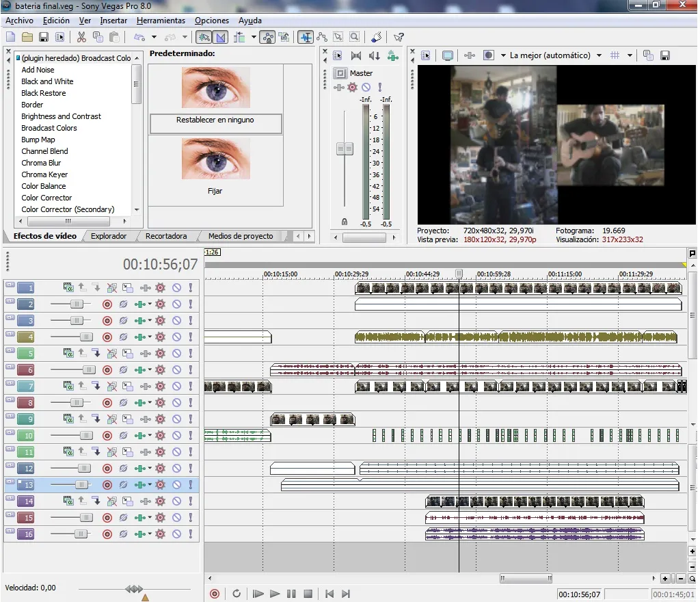Screen dimensions: 700x602
Task: Start playback with the Play button
Action: (x=275, y=594)
